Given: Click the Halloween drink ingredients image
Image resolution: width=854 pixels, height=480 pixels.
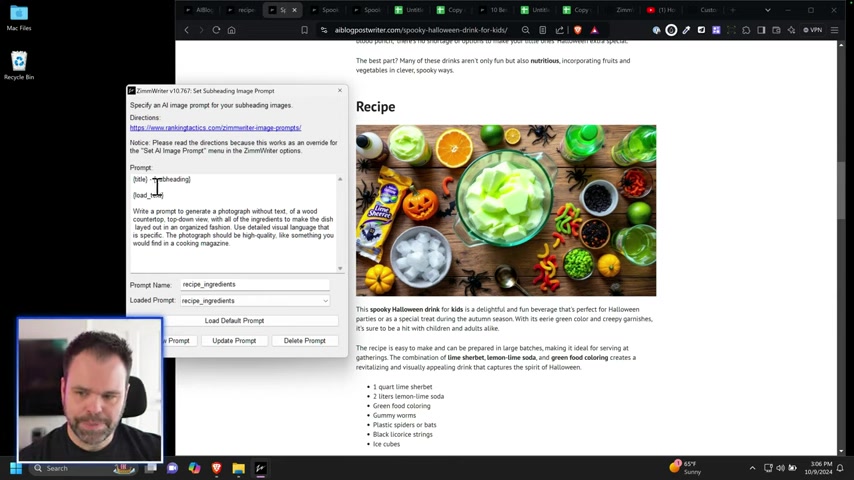Looking at the screenshot, I should pos(506,210).
